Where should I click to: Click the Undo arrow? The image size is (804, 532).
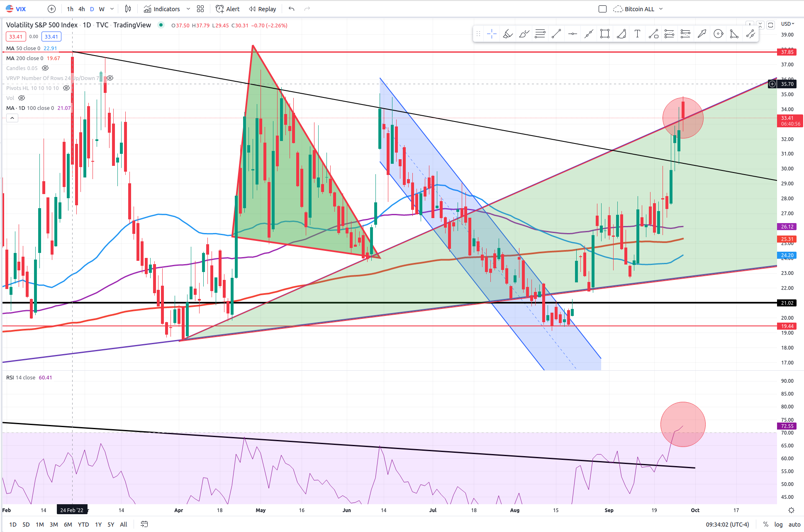pyautogui.click(x=292, y=9)
